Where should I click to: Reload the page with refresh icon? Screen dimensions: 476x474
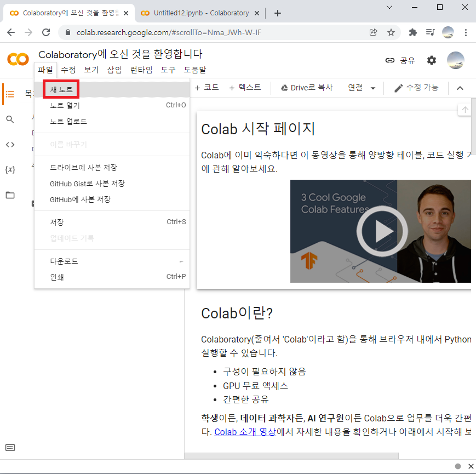(46, 32)
